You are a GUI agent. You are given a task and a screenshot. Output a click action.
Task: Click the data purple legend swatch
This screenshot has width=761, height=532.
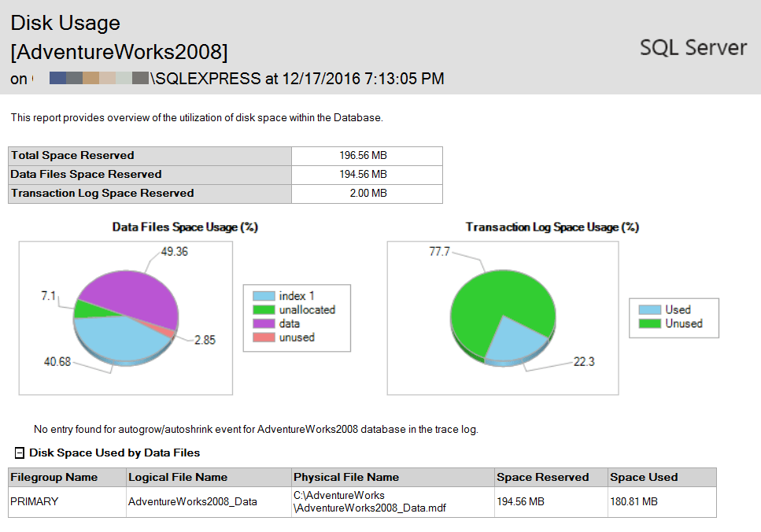(x=264, y=323)
